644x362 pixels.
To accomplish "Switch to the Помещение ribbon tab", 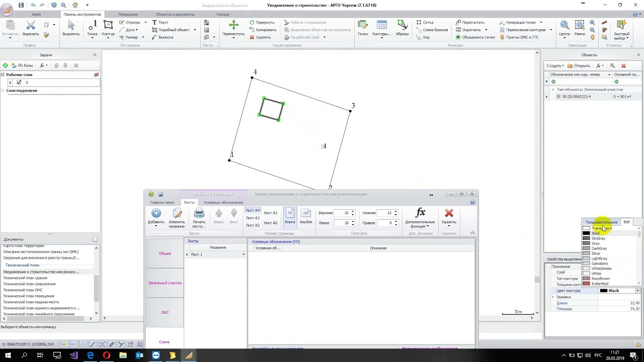I will pyautogui.click(x=128, y=14).
